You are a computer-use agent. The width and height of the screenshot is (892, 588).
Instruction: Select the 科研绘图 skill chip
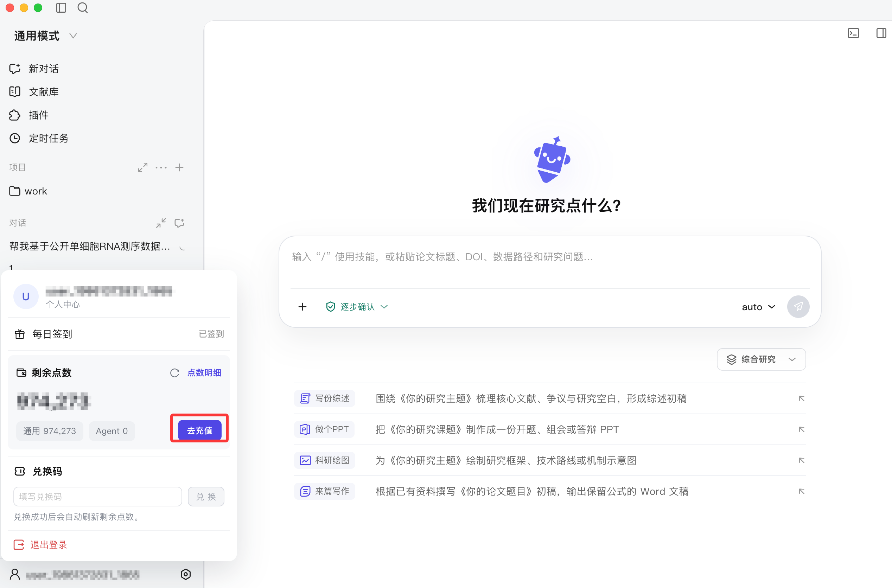tap(325, 460)
